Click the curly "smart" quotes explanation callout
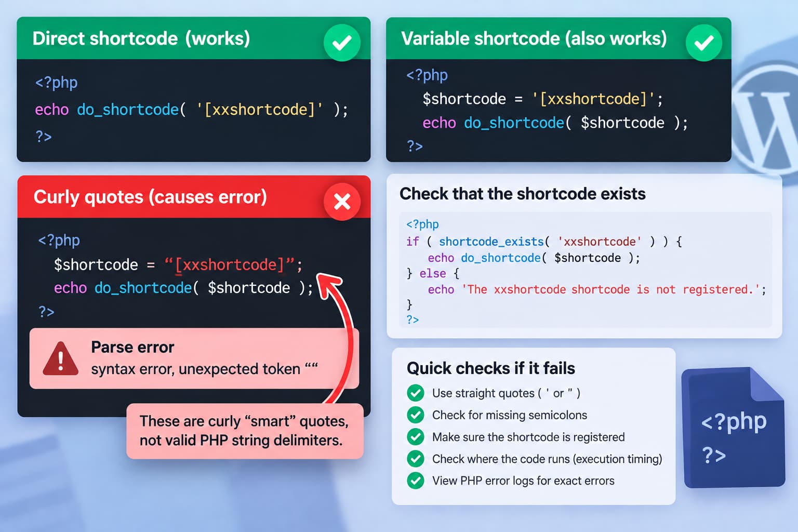 (245, 431)
